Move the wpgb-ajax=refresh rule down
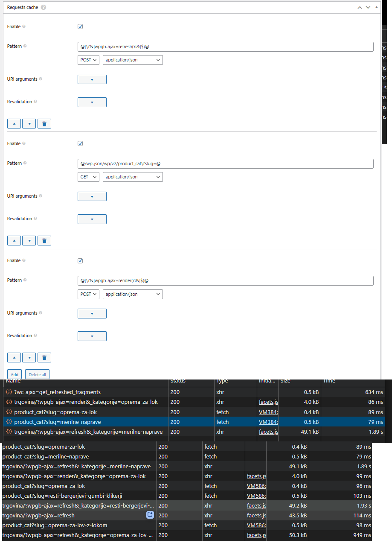392x543 pixels. click(29, 124)
